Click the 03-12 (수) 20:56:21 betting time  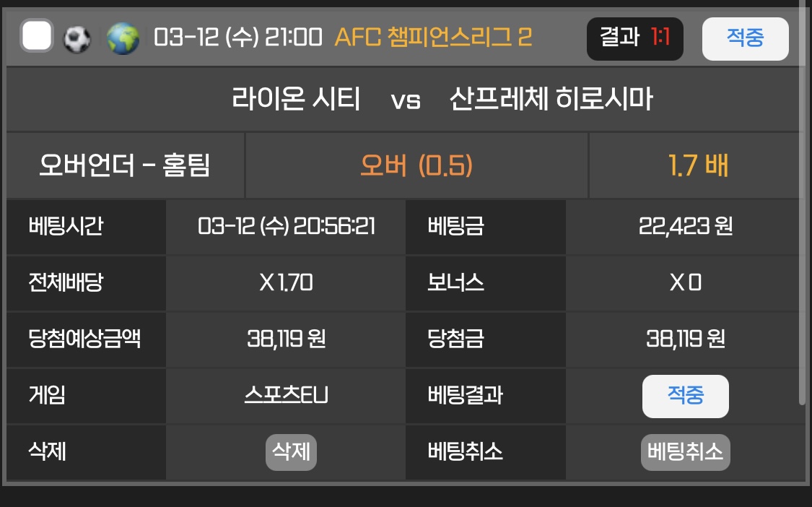286,226
